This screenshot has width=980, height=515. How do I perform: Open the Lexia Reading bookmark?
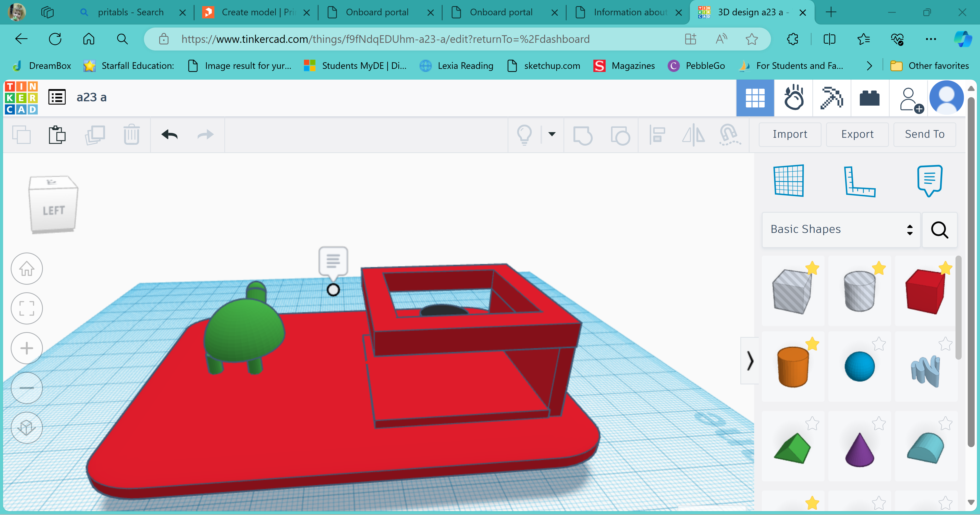456,66
